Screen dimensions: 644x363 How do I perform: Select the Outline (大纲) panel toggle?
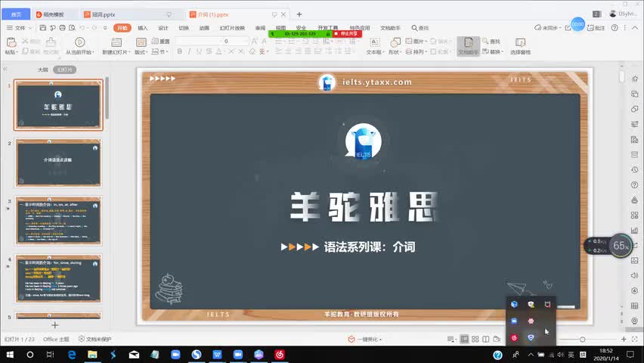[x=43, y=70]
